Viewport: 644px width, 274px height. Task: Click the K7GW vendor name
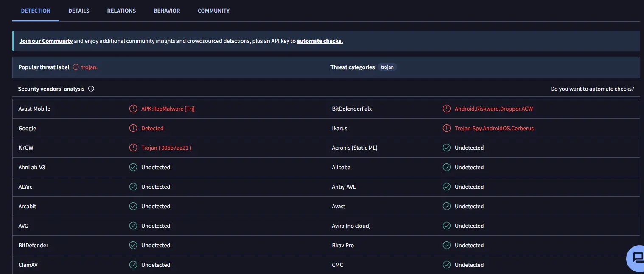click(x=25, y=148)
